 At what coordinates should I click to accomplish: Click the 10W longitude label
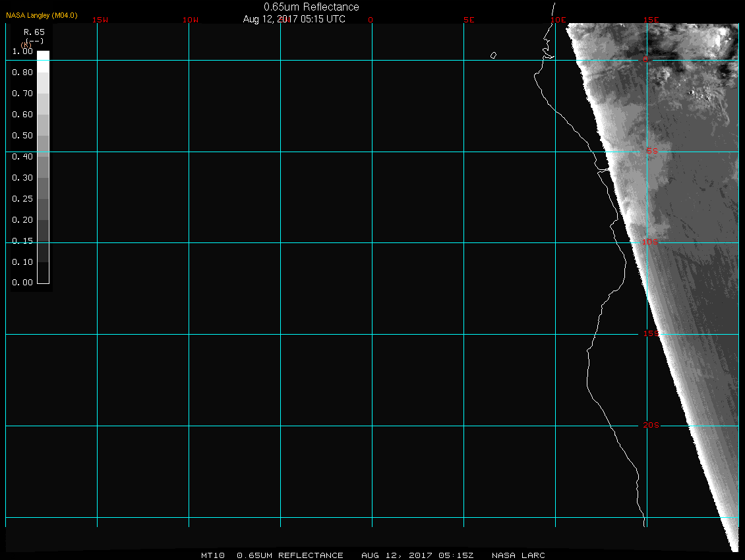point(191,20)
